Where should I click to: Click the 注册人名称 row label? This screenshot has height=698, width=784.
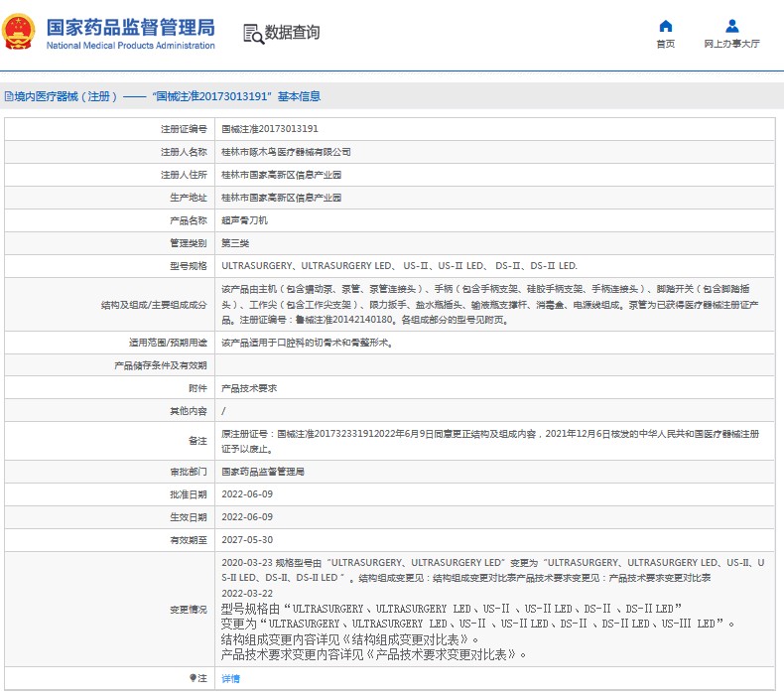click(184, 152)
